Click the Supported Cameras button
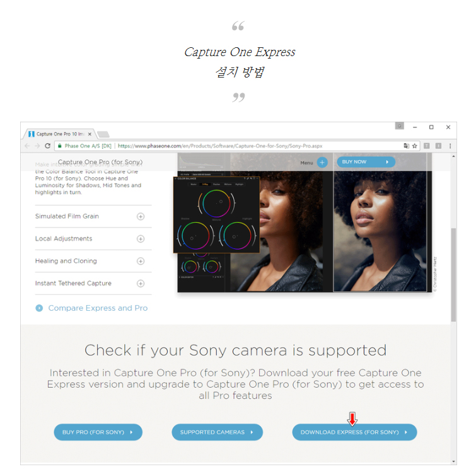476x474 pixels. point(217,432)
